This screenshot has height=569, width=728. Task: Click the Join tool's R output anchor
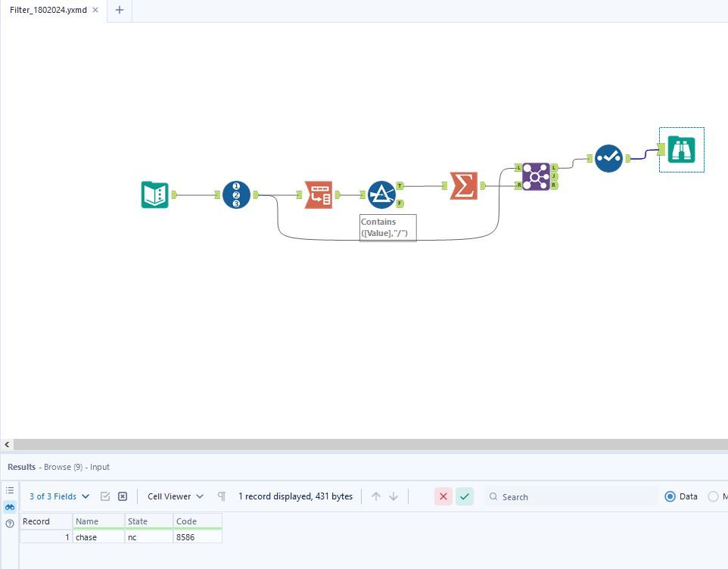(x=554, y=185)
